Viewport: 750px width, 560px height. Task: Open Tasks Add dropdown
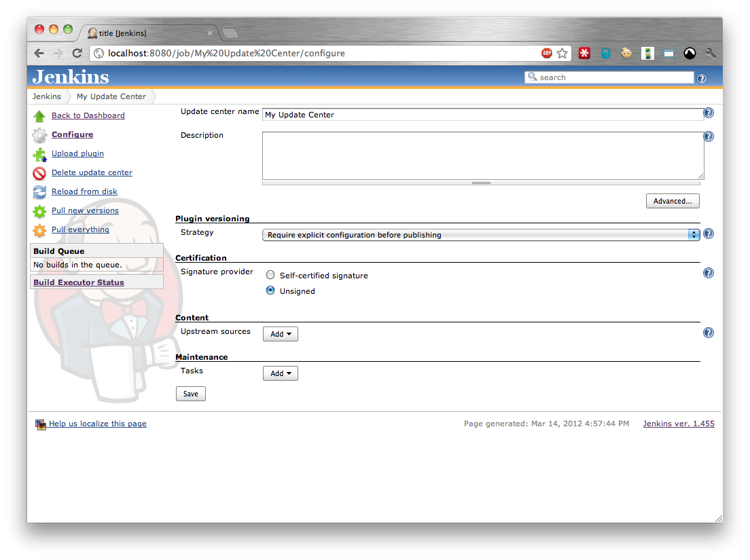tap(281, 373)
